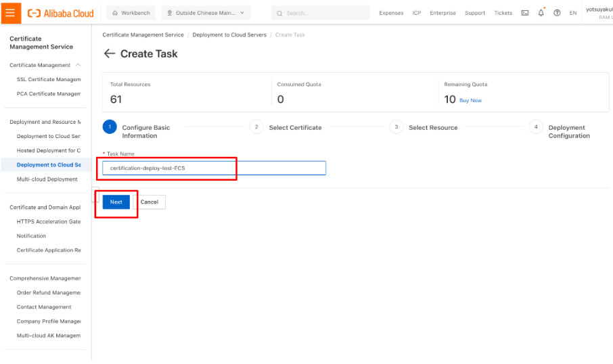
Task: Select step 3 Select Resource
Action: click(x=424, y=127)
